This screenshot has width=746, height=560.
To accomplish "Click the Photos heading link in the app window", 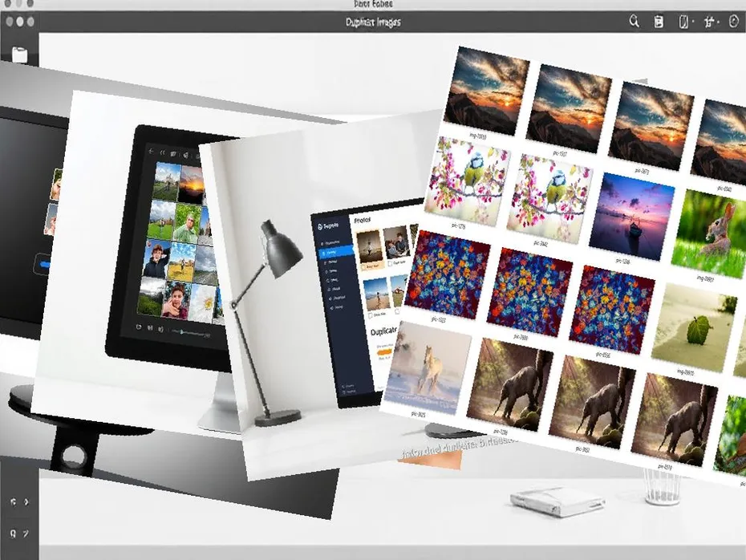I will click(361, 221).
